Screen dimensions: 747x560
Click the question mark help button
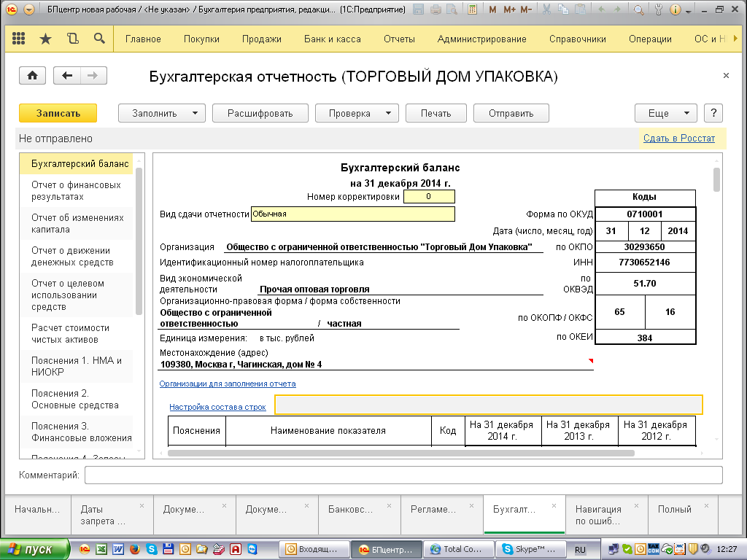click(713, 113)
